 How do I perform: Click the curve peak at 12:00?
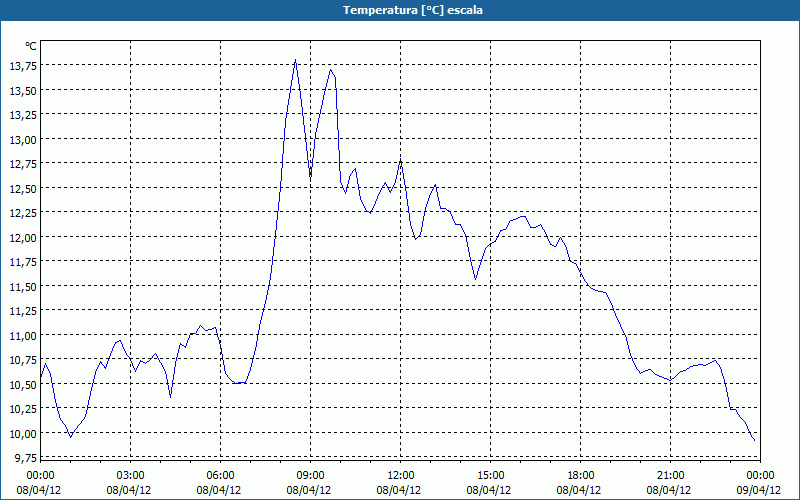click(401, 160)
